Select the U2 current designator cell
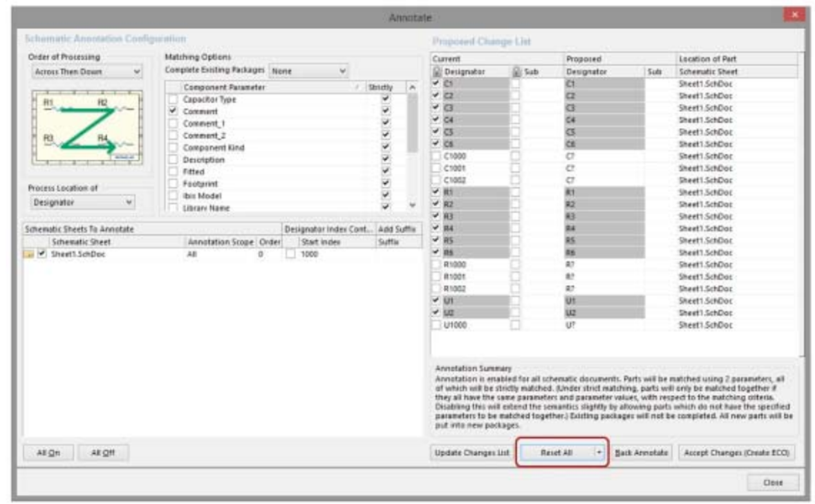 tap(476, 313)
